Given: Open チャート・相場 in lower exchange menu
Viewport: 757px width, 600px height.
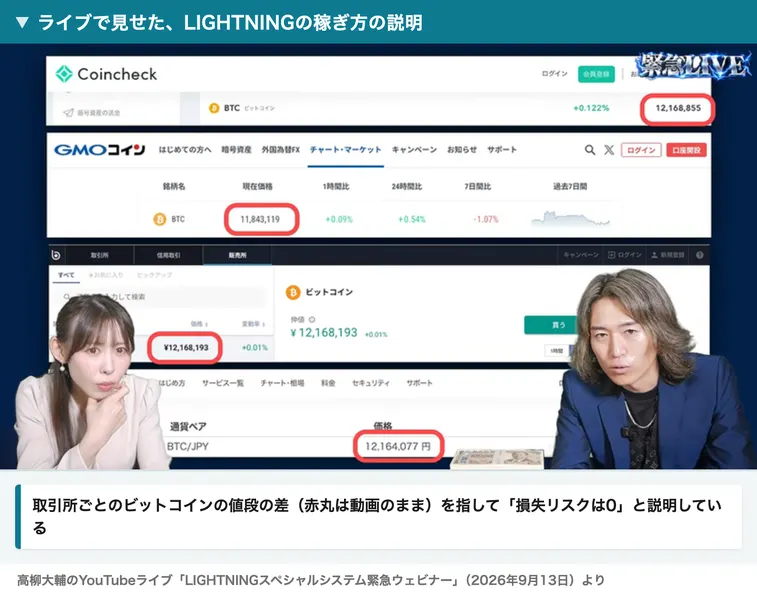Looking at the screenshot, I should (282, 383).
